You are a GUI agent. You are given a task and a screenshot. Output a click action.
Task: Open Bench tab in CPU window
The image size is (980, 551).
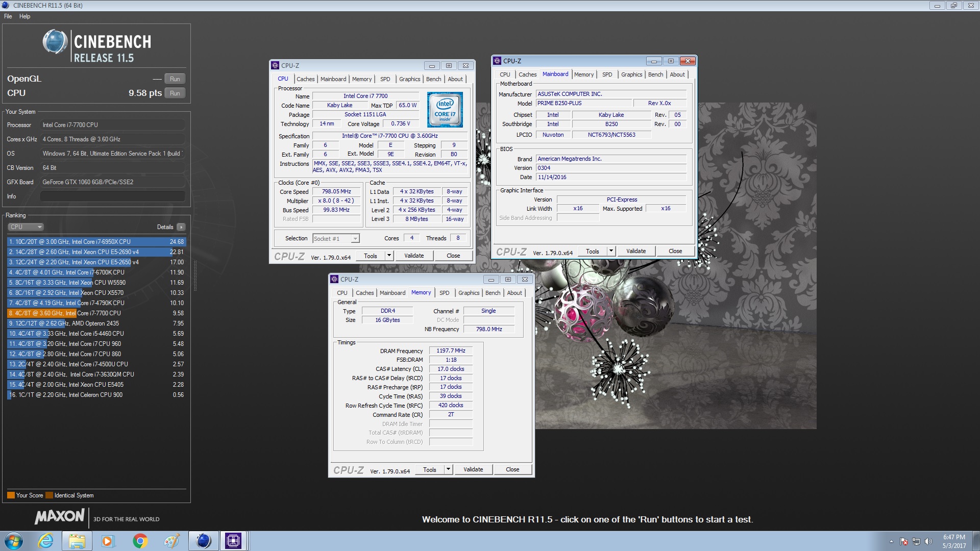[433, 79]
